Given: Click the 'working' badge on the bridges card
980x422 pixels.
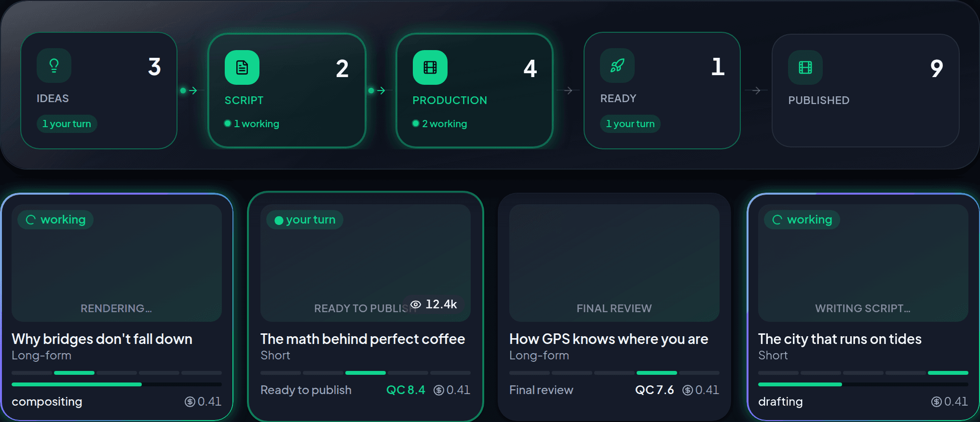Looking at the screenshot, I should tap(55, 220).
